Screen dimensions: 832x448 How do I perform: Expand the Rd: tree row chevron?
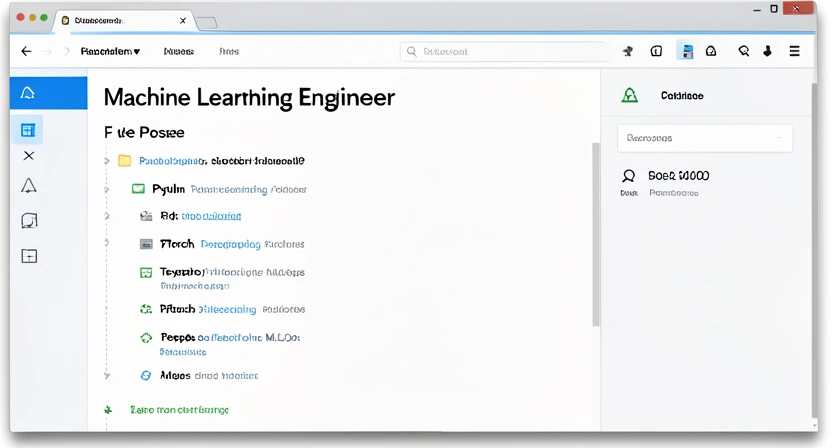pos(107,216)
